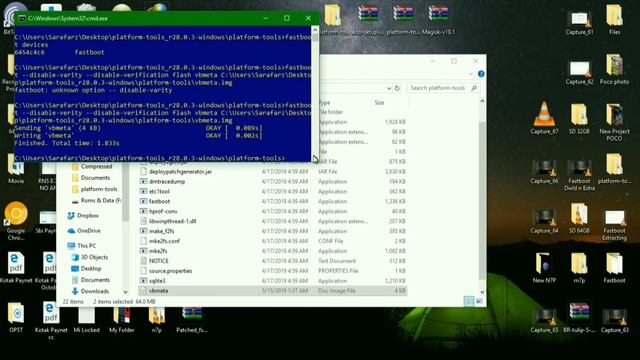Select Documents in quick access pane

tap(95, 178)
